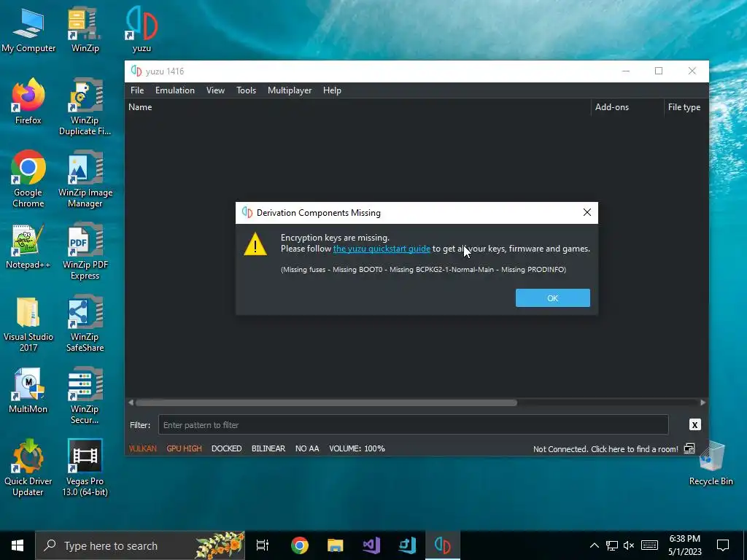Select the MultiMon desktop icon
Image resolution: width=747 pixels, height=560 pixels.
click(28, 391)
